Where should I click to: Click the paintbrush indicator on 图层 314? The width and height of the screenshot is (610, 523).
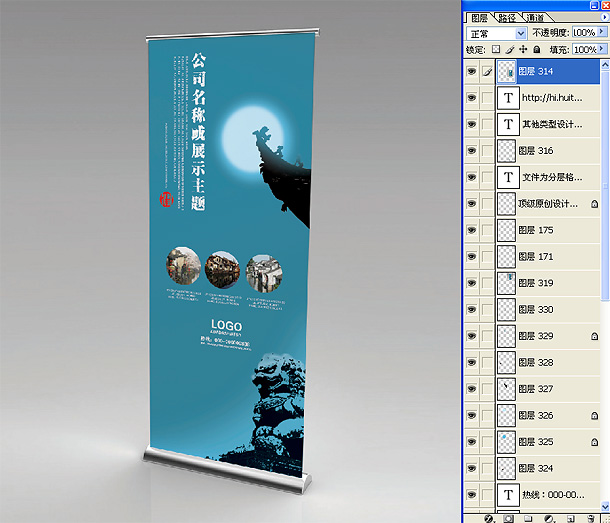point(487,71)
